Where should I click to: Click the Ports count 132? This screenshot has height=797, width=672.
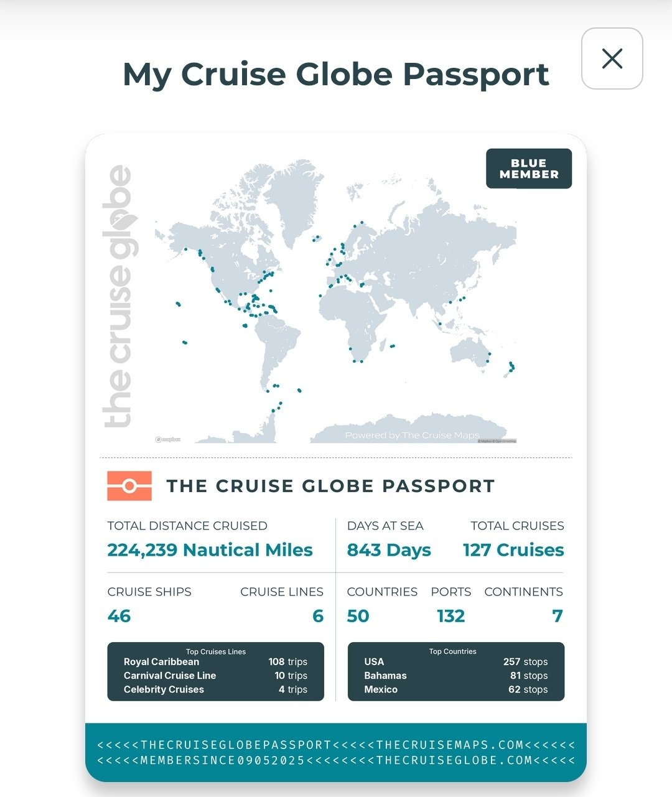click(450, 616)
